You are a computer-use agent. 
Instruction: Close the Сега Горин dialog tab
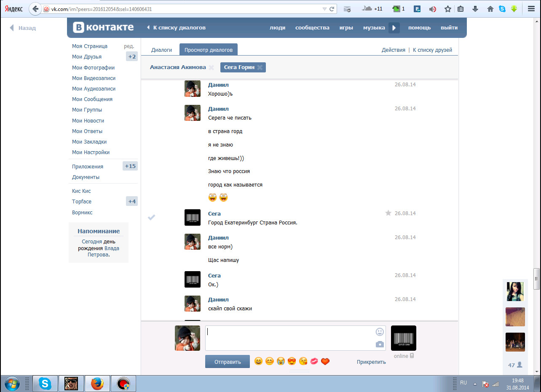tap(260, 67)
